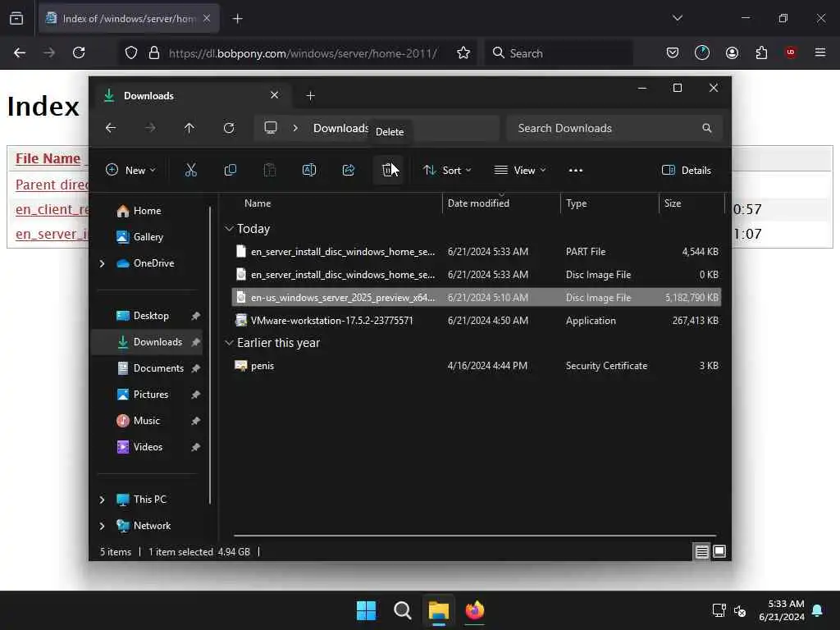The image size is (840, 630).
Task: Open notification bell in system tray
Action: click(818, 610)
